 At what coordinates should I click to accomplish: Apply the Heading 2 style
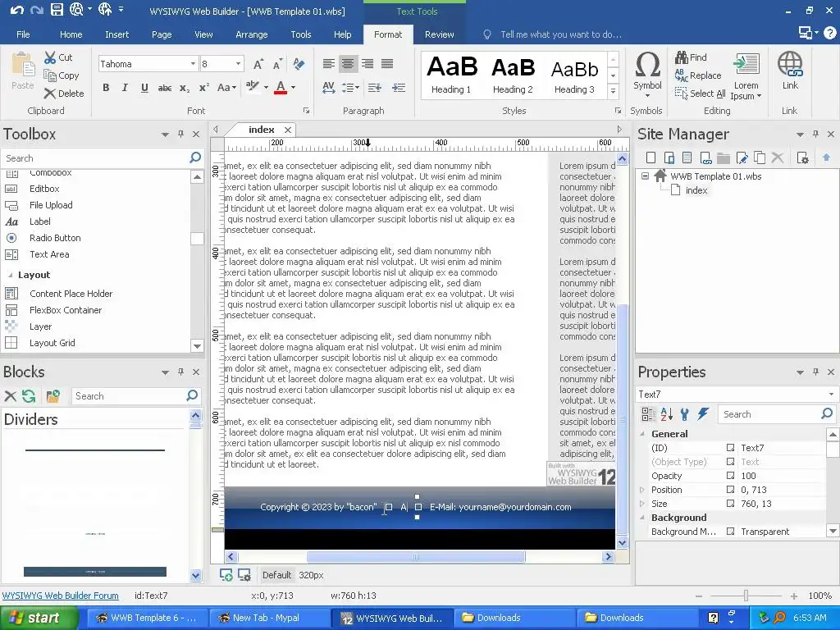(x=513, y=75)
